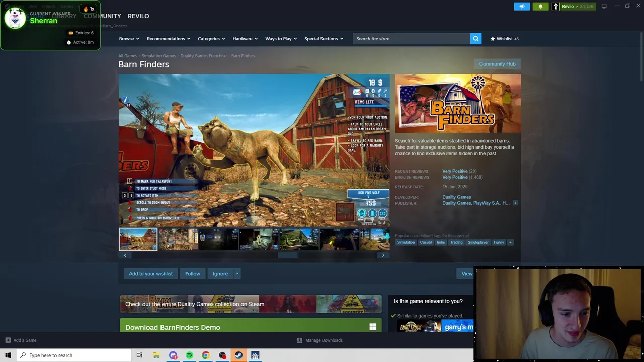The width and height of the screenshot is (644, 362).
Task: Switch Steam to Big Picture mode
Action: point(604,6)
